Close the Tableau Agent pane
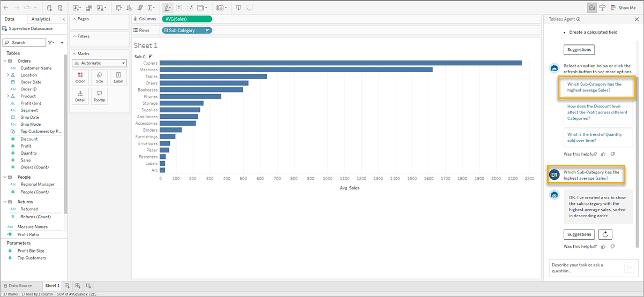Screen dimensions: 644x297 pos(637,19)
